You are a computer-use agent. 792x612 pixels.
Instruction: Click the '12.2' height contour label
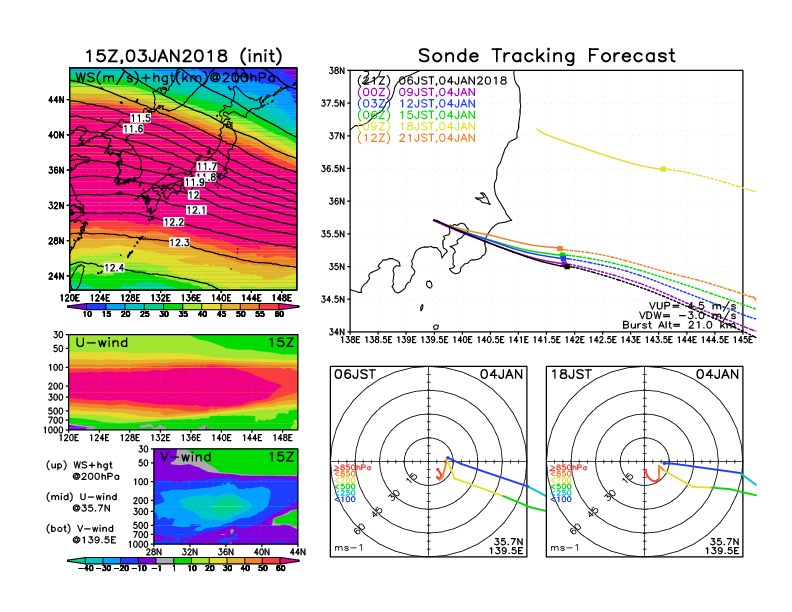tap(173, 222)
